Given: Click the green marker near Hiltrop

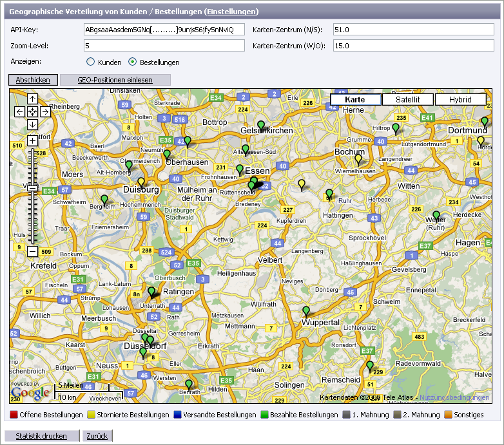Looking at the screenshot, I should [396, 128].
